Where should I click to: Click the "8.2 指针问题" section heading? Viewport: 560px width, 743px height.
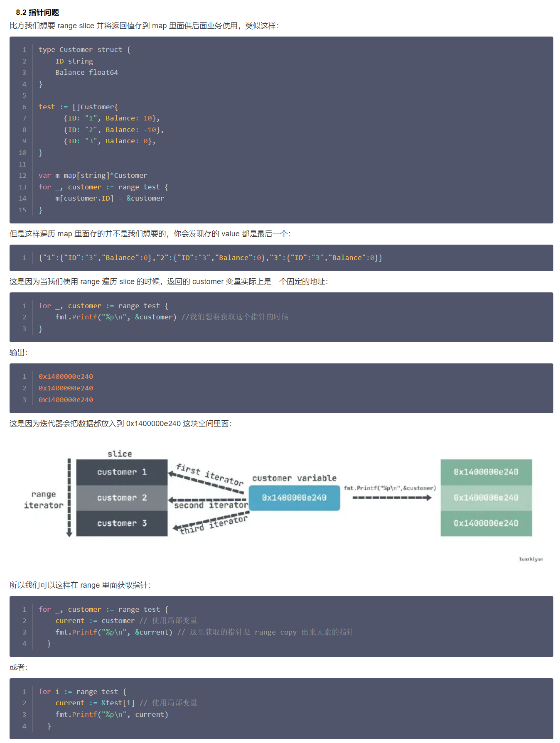(37, 12)
